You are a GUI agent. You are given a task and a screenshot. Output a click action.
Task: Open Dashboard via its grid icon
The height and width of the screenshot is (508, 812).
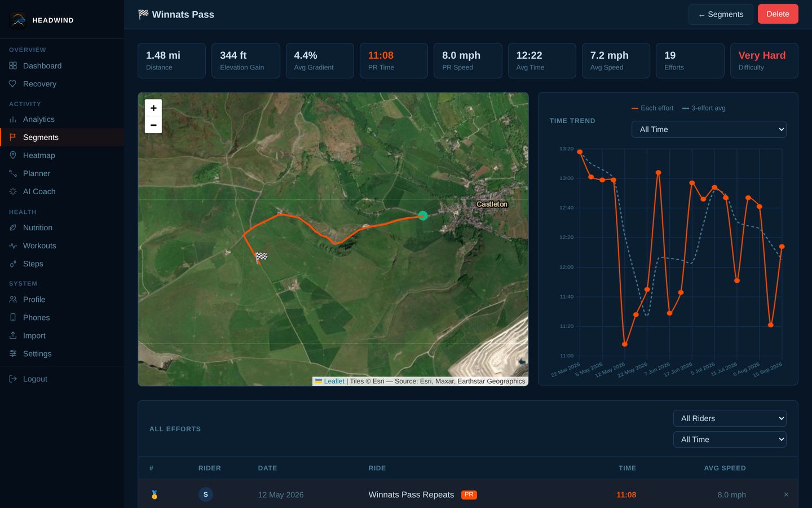13,66
